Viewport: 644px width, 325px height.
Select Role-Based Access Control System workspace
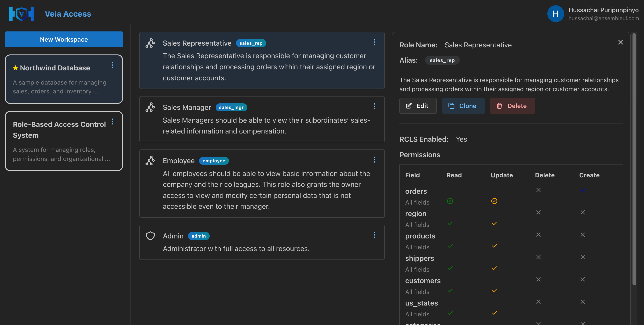pyautogui.click(x=64, y=141)
